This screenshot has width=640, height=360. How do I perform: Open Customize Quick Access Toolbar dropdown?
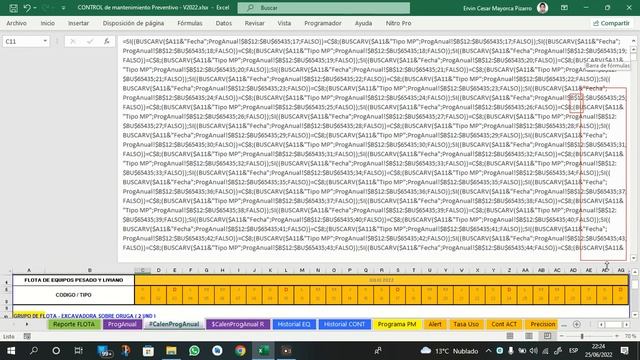pyautogui.click(x=63, y=8)
